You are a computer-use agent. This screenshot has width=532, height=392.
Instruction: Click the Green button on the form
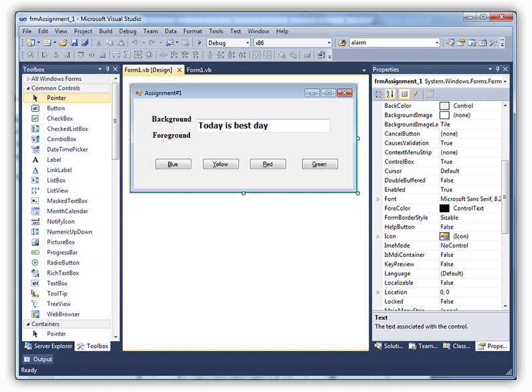[x=320, y=164]
